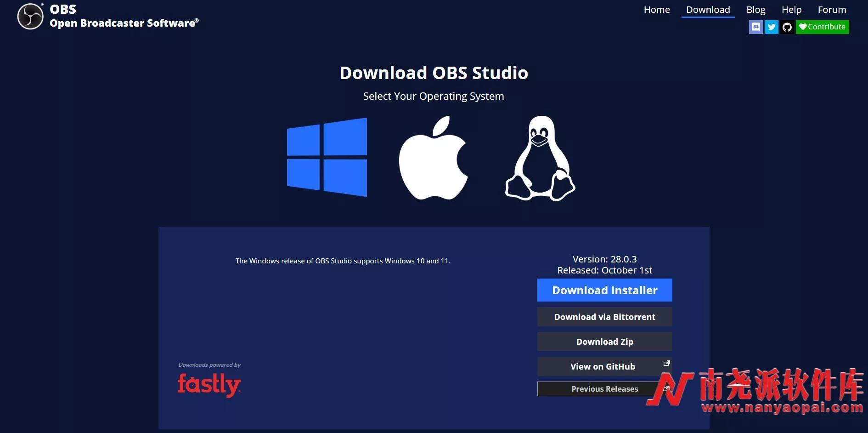Image resolution: width=868 pixels, height=433 pixels.
Task: Open Previous Releases
Action: [604, 389]
